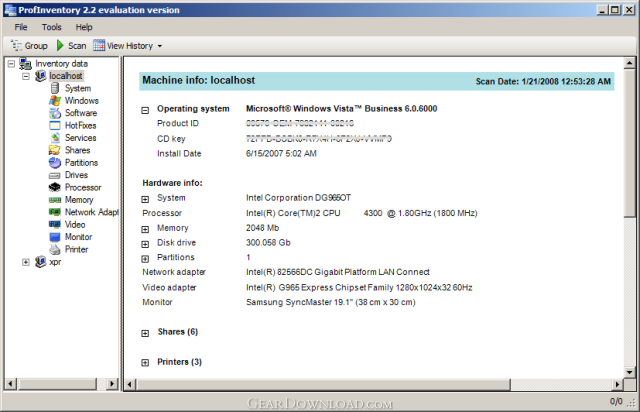
Task: Open the File menu
Action: pos(21,27)
